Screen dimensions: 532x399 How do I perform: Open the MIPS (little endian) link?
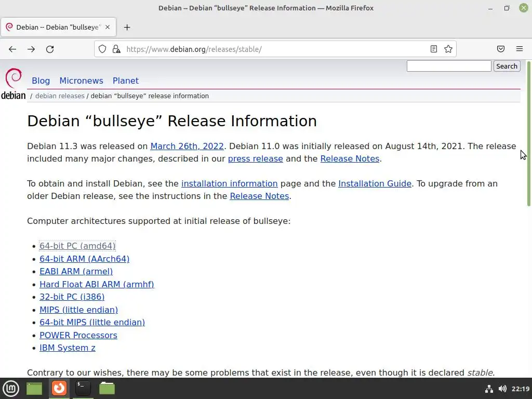[x=79, y=310]
